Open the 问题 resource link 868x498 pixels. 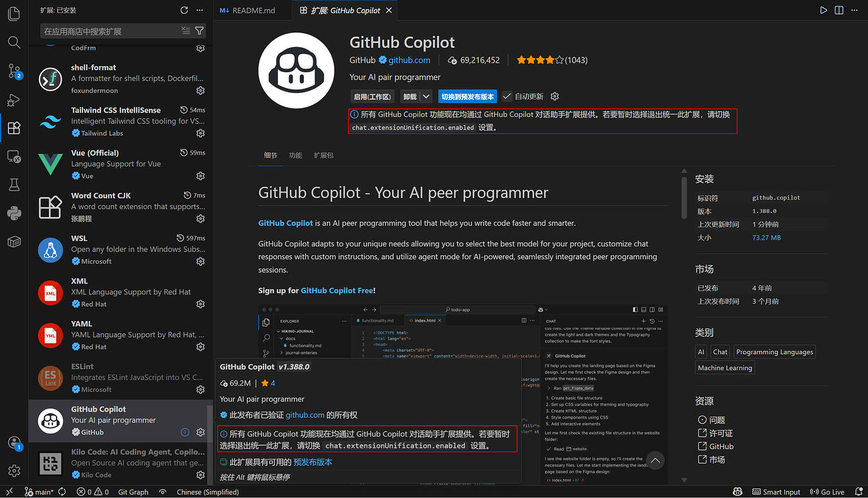(x=711, y=419)
